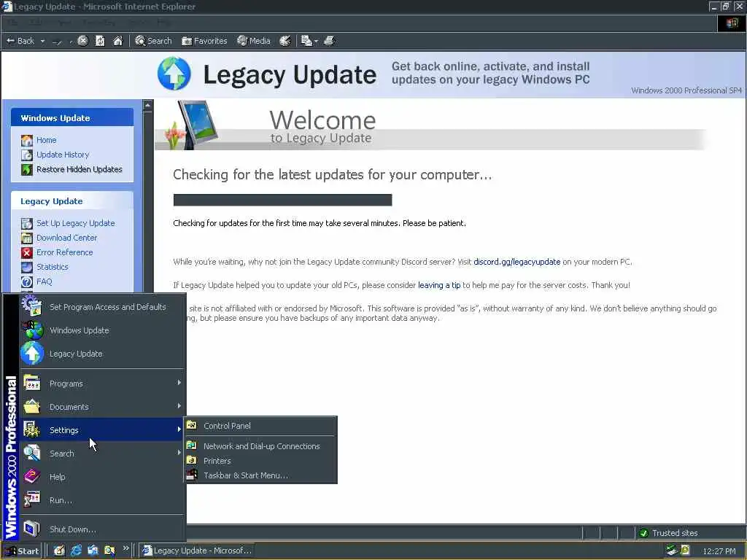Click the Statistics icon
This screenshot has height=560, width=747.
(x=27, y=267)
